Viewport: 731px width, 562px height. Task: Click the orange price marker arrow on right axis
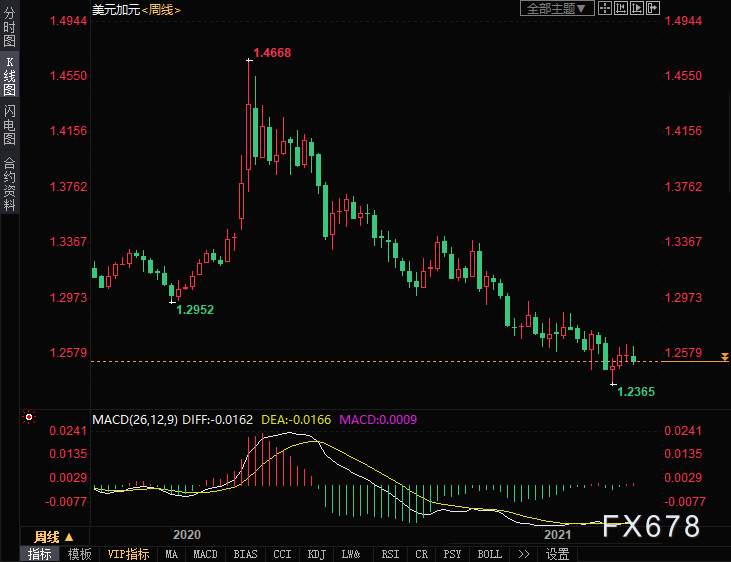tap(725, 357)
